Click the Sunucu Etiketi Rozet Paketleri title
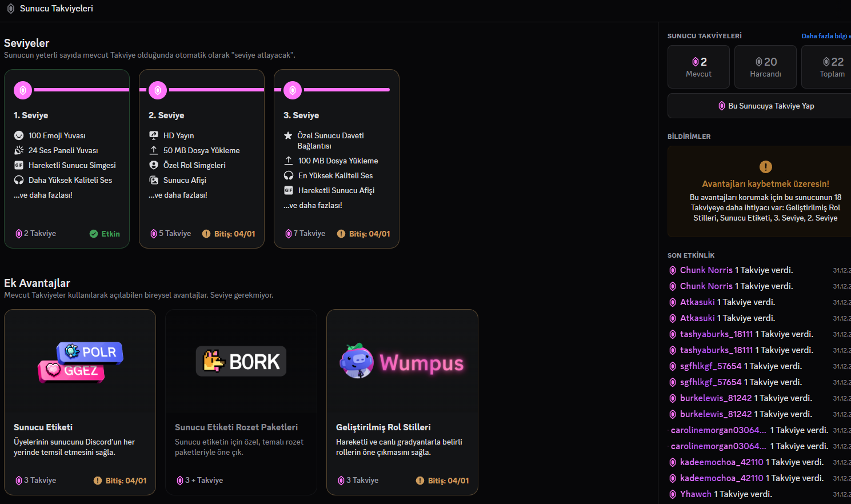 236,427
